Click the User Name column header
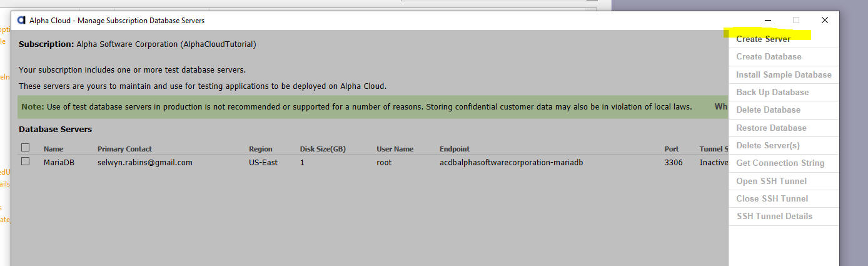 pos(395,149)
